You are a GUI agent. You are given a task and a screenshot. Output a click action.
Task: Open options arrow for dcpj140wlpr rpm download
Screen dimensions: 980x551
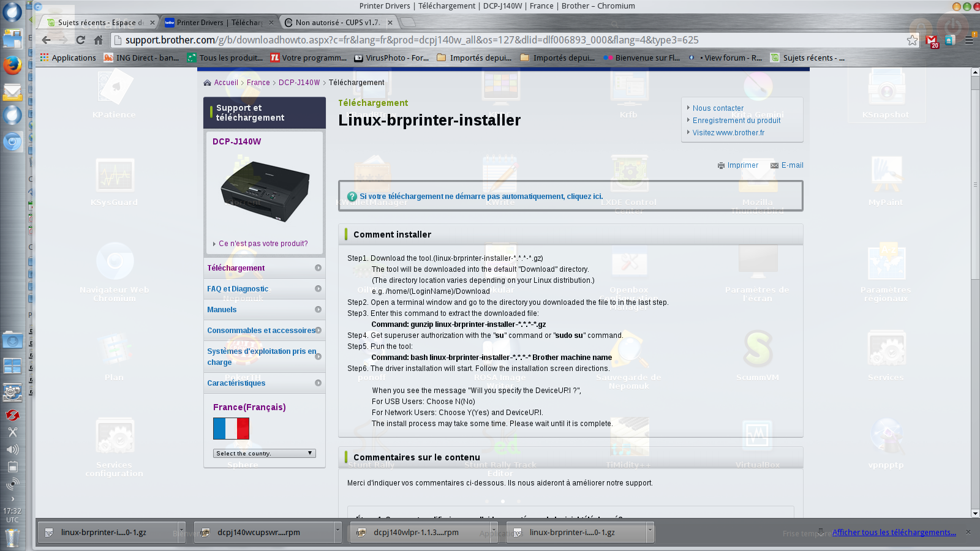coord(494,532)
